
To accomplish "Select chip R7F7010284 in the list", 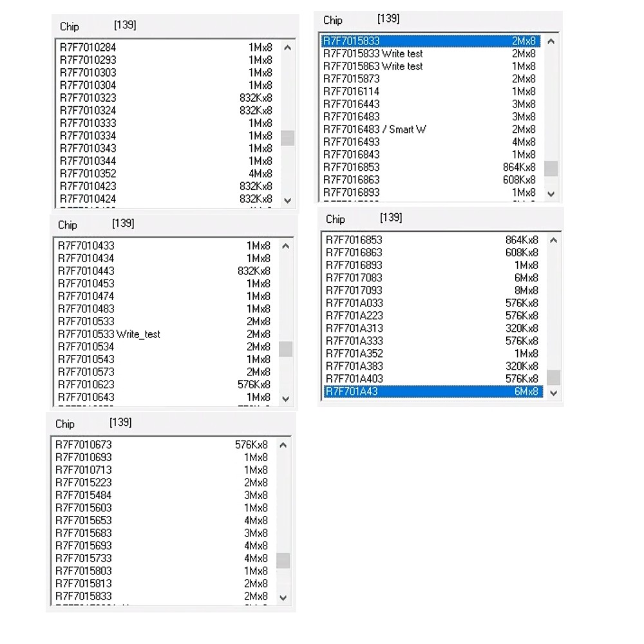I will click(x=88, y=47).
